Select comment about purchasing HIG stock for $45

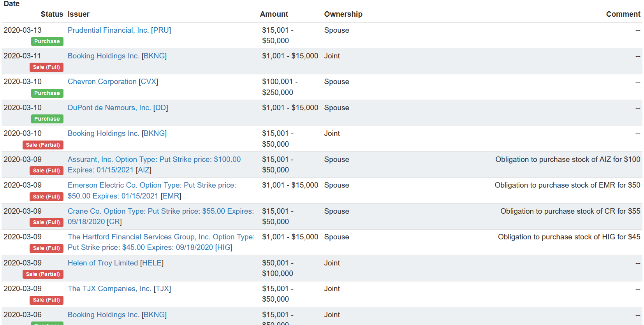click(x=569, y=237)
